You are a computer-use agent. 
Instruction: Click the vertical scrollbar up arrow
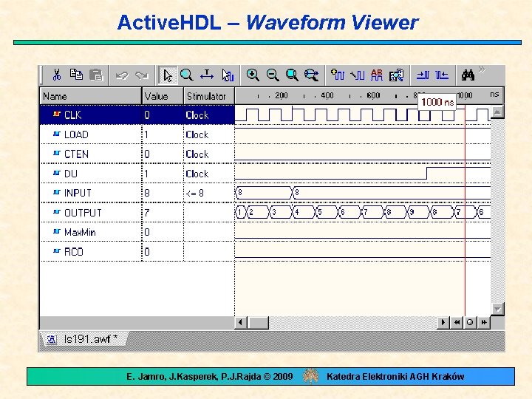coord(497,112)
